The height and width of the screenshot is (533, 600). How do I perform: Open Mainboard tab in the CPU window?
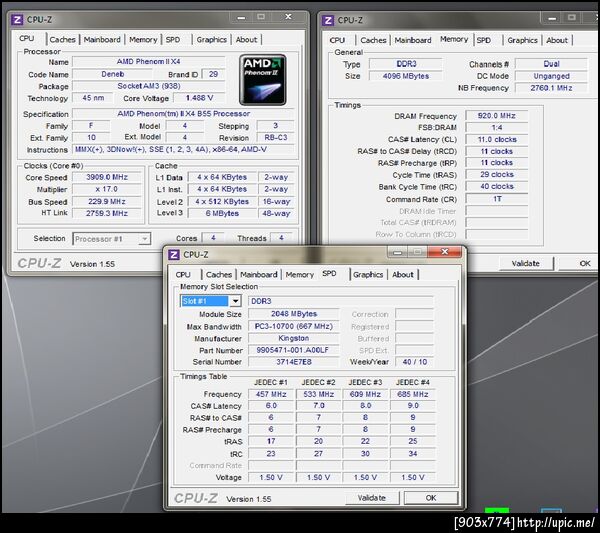pyautogui.click(x=102, y=39)
